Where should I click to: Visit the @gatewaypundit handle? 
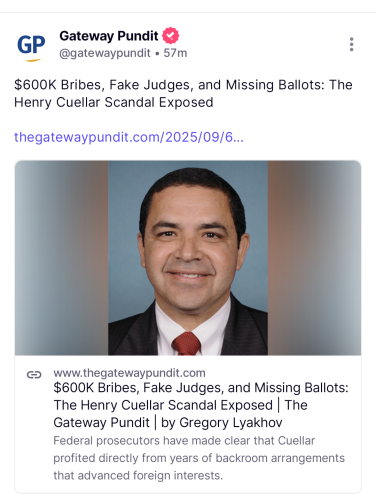[x=105, y=53]
